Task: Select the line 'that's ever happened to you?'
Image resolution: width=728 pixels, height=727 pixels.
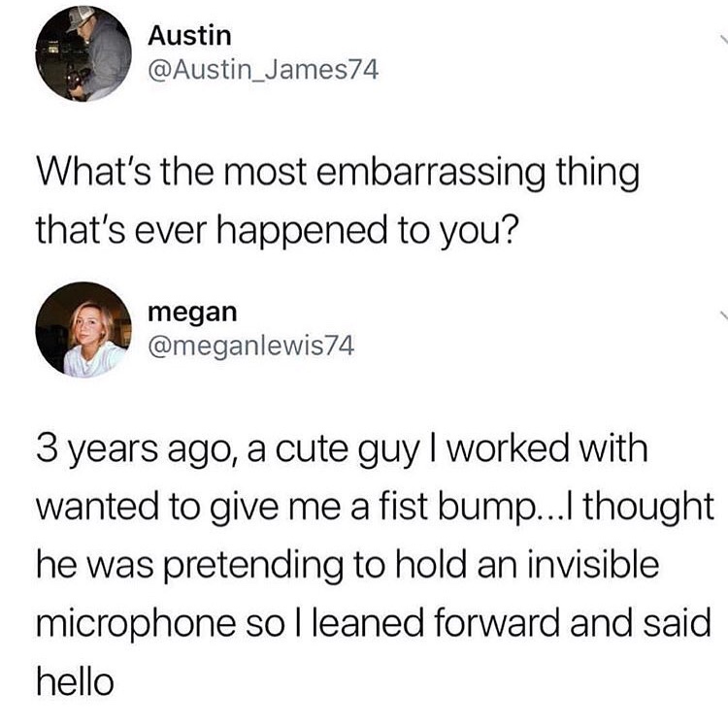Action: 277,231
